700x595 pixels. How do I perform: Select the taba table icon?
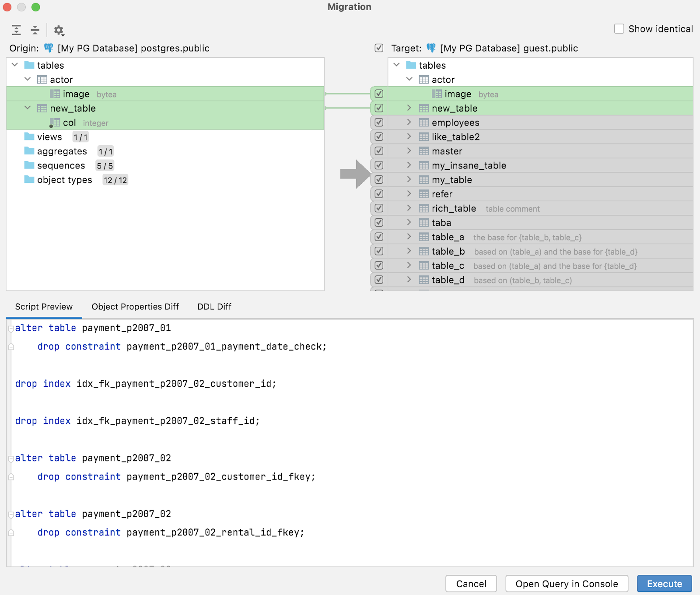coord(424,223)
